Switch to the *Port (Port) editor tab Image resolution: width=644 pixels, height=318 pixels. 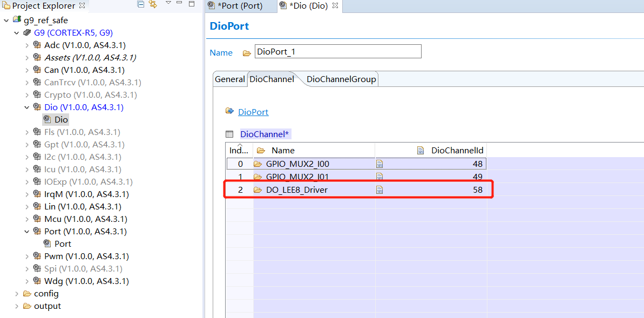(240, 6)
